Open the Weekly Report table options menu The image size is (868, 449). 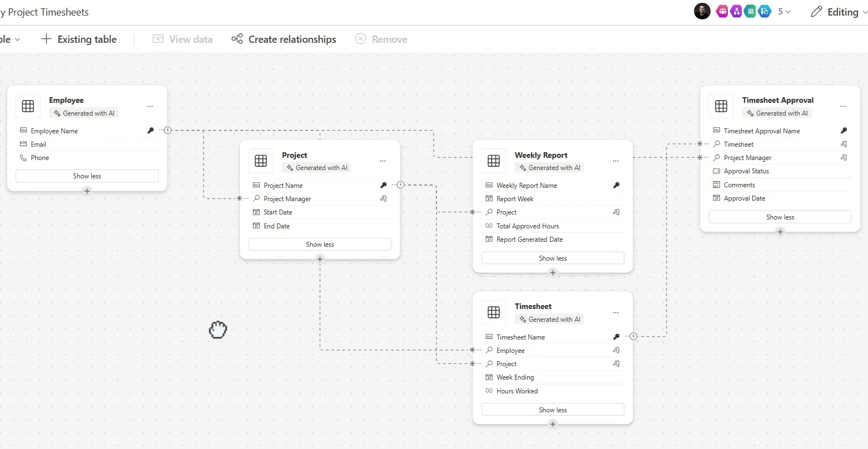[x=616, y=161]
